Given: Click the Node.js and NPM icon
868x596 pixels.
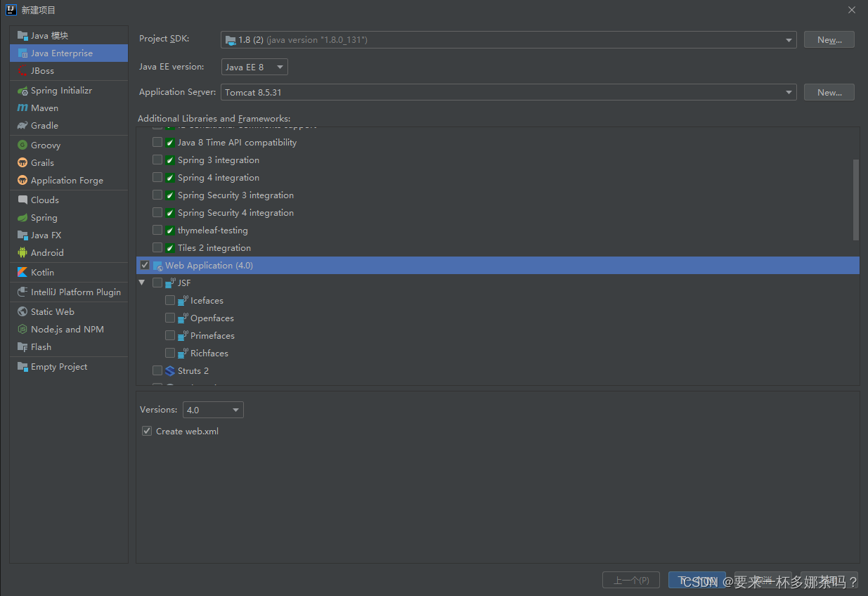Looking at the screenshot, I should pos(22,330).
